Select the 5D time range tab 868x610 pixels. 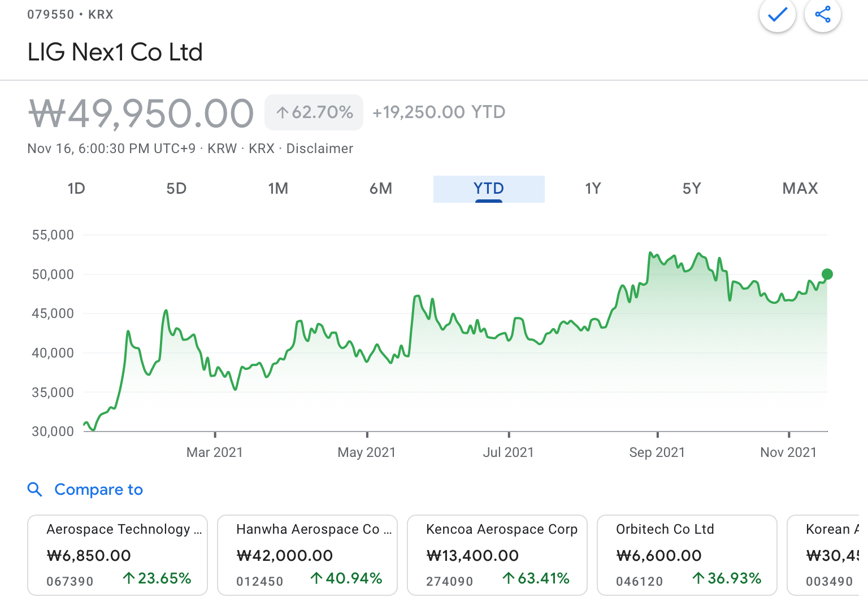click(x=176, y=189)
